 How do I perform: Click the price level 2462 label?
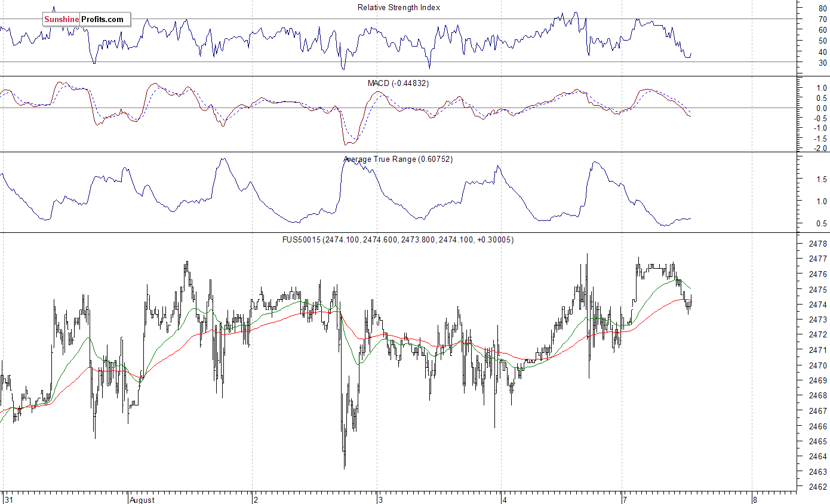click(x=818, y=487)
